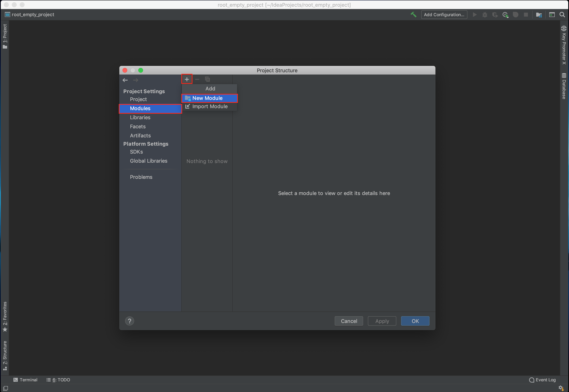The width and height of the screenshot is (569, 392).
Task: Select Libraries in Project Settings
Action: click(150, 117)
